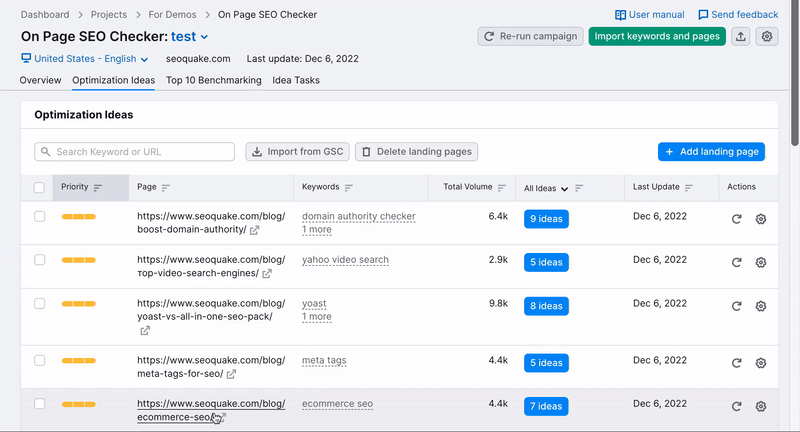Viewport: 800px width, 432px height.
Task: Open settings gear for yahoo video search row
Action: coord(760,262)
